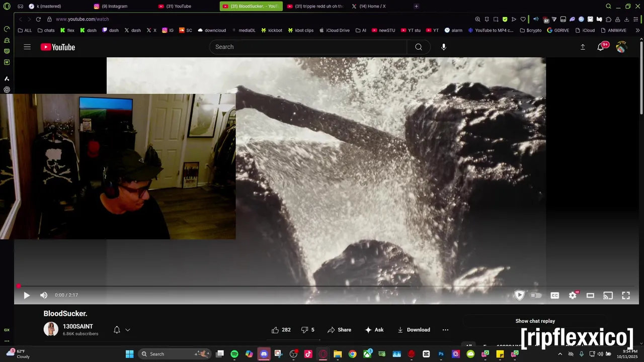Go to YouTube home logo

point(58,47)
